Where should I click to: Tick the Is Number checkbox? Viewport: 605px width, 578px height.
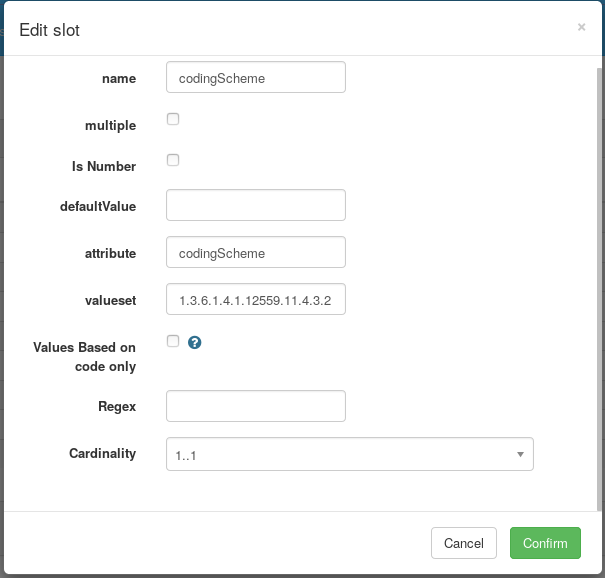pos(173,160)
